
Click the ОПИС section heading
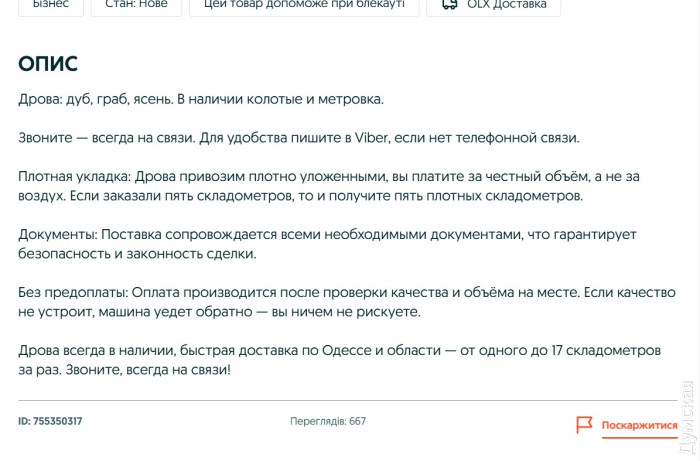coord(48,64)
